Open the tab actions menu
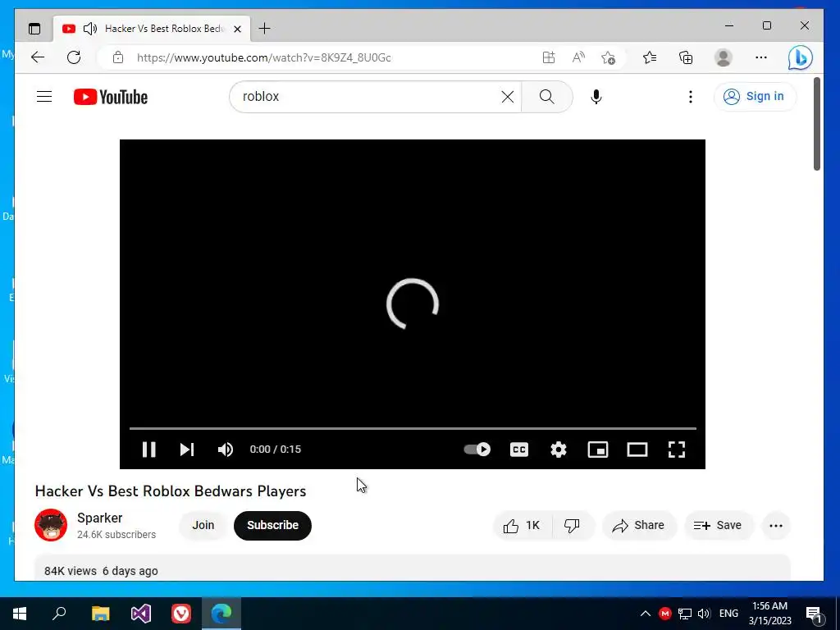Viewport: 840px width, 630px height. point(34,29)
